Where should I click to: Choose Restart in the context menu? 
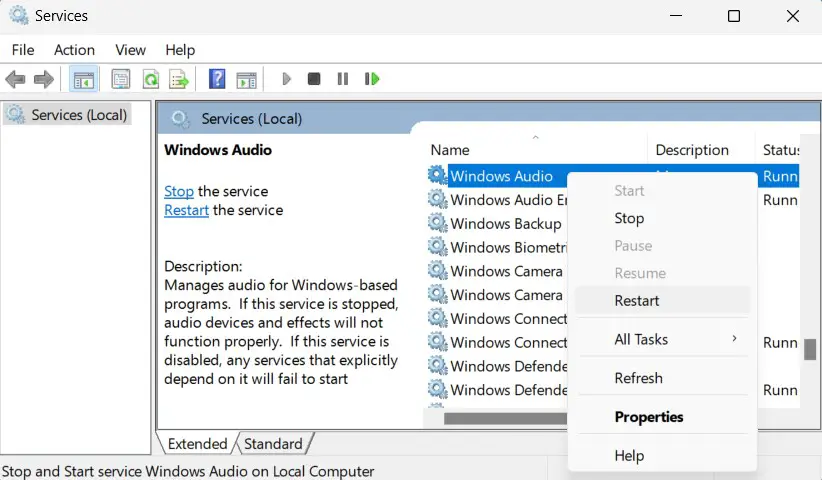tap(663, 301)
